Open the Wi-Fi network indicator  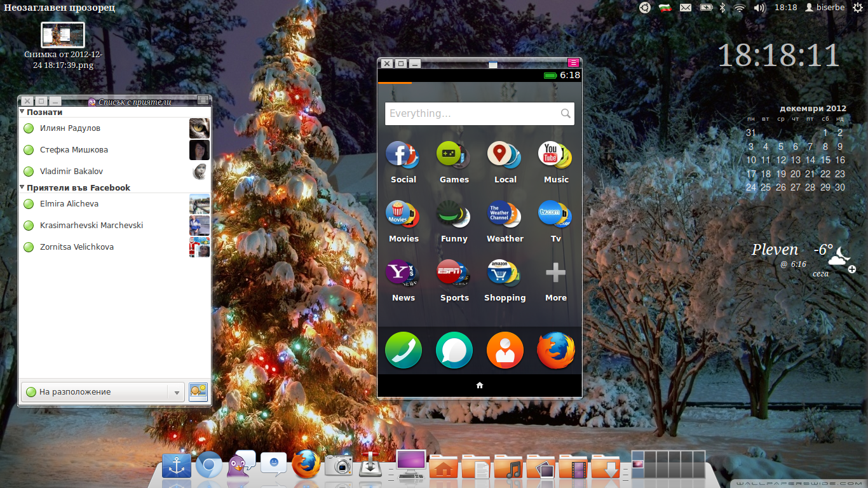pos(739,8)
